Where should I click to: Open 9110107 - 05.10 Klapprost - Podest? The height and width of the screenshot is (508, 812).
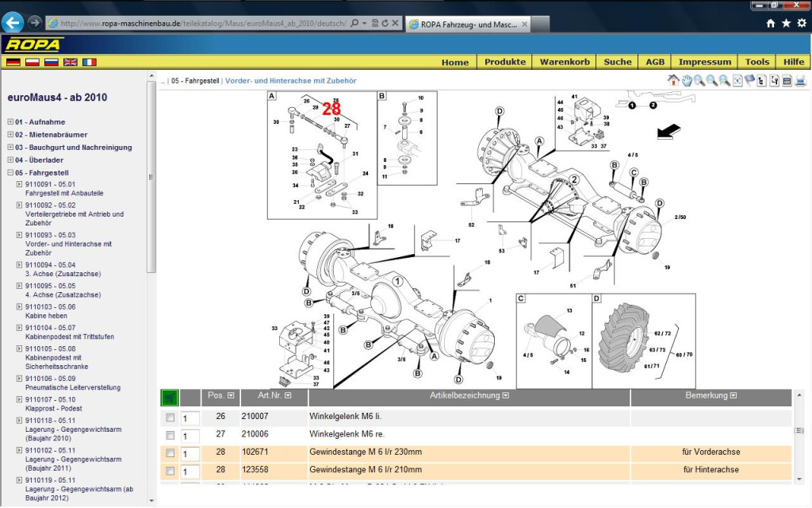[x=53, y=404]
